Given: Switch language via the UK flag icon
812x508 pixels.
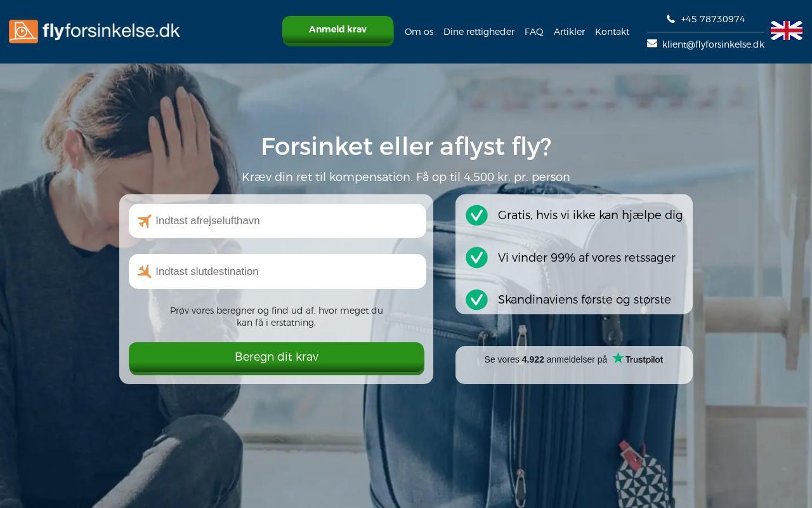Looking at the screenshot, I should [x=787, y=30].
